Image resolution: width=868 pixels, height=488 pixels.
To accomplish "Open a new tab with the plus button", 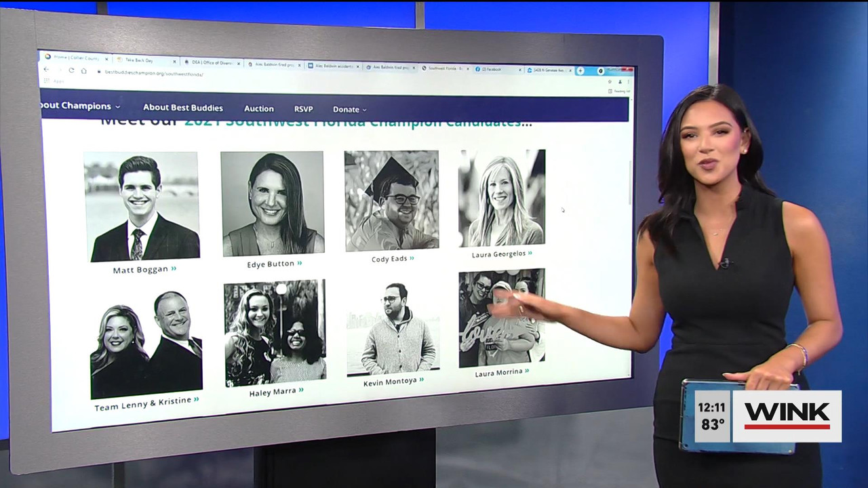I will coord(580,70).
